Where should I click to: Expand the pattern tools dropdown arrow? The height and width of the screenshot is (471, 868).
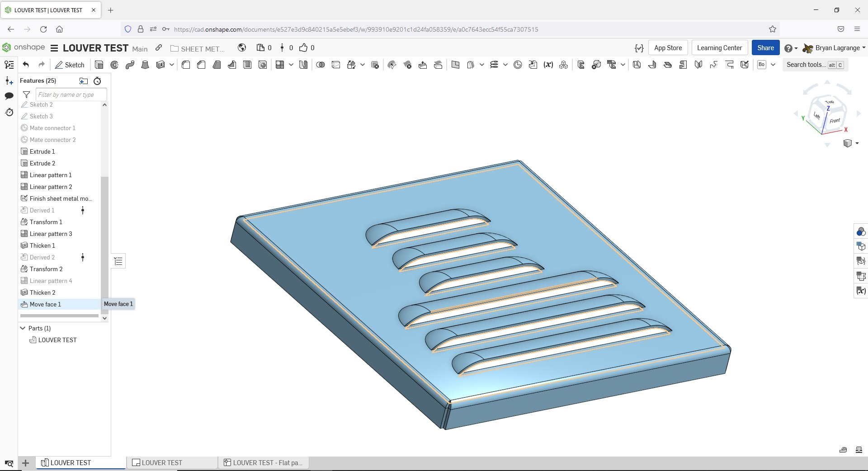[x=291, y=65]
